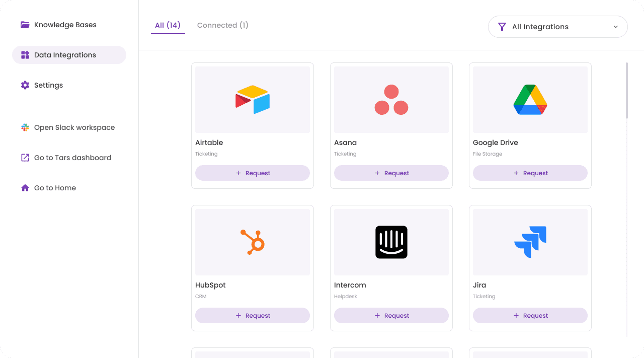Click the integrations list vertical scrollbar

click(x=627, y=91)
